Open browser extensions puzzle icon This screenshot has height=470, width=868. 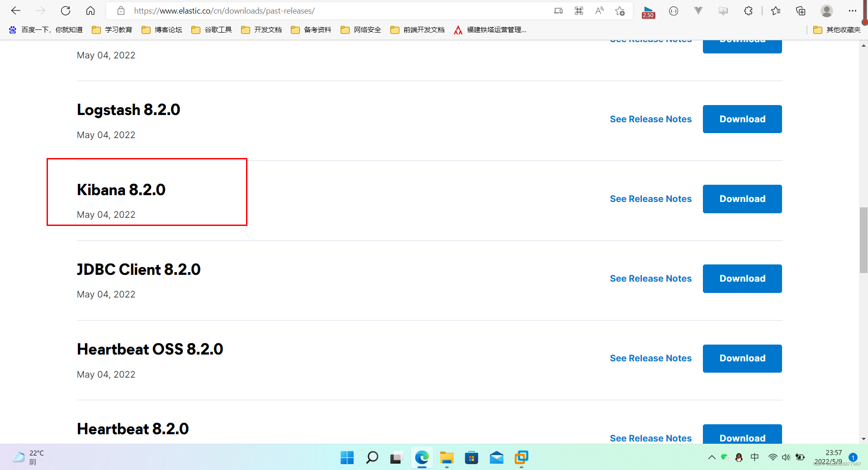click(748, 11)
